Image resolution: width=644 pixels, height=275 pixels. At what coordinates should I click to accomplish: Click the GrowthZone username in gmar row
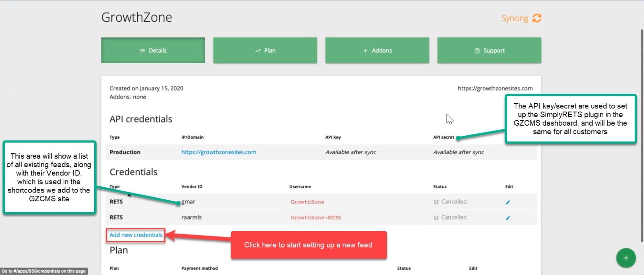pyautogui.click(x=307, y=202)
